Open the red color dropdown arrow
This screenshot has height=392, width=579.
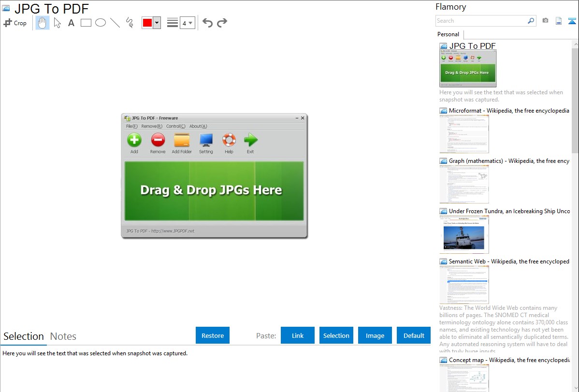pyautogui.click(x=157, y=23)
